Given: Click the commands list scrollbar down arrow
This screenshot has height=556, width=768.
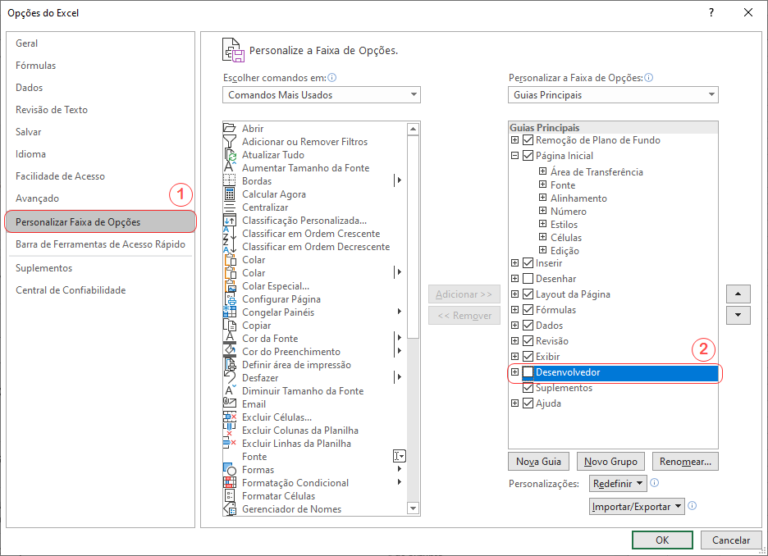Looking at the screenshot, I should click(x=413, y=508).
